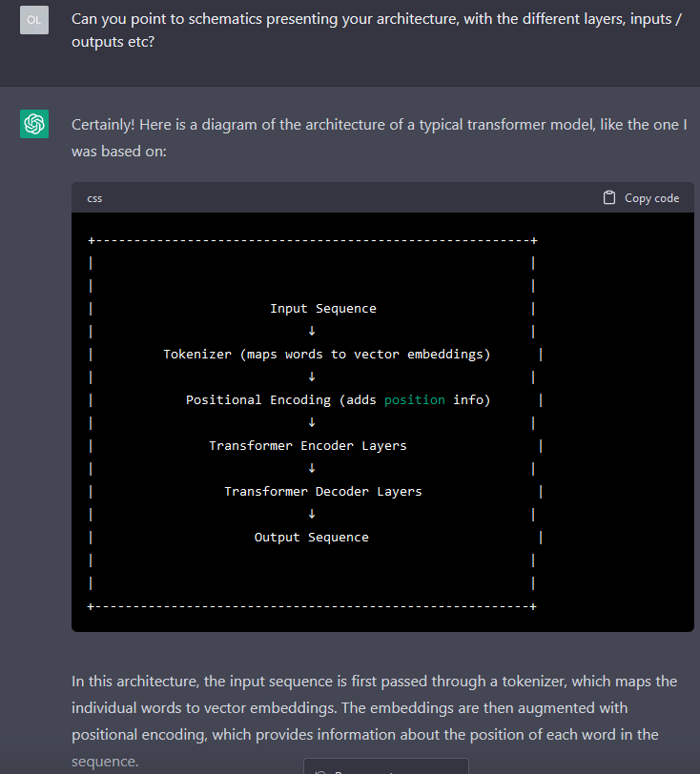Click the green 'position' word
700x774 pixels.
point(415,399)
